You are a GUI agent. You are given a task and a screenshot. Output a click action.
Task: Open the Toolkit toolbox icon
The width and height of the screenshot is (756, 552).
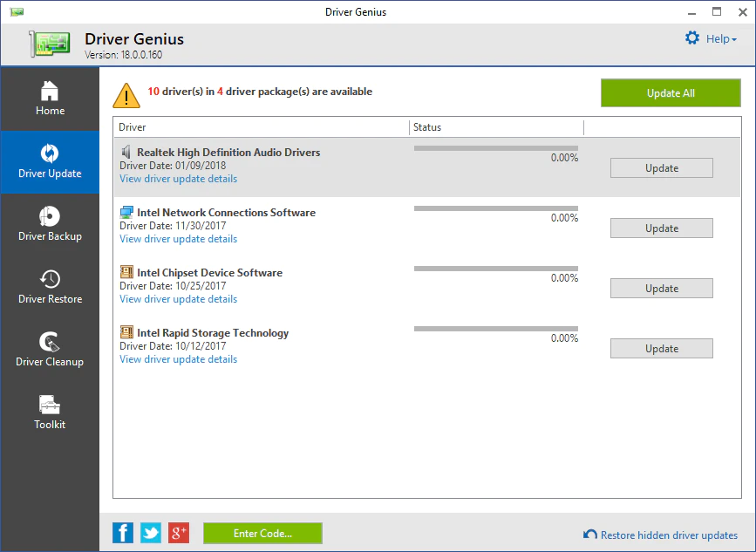[50, 405]
